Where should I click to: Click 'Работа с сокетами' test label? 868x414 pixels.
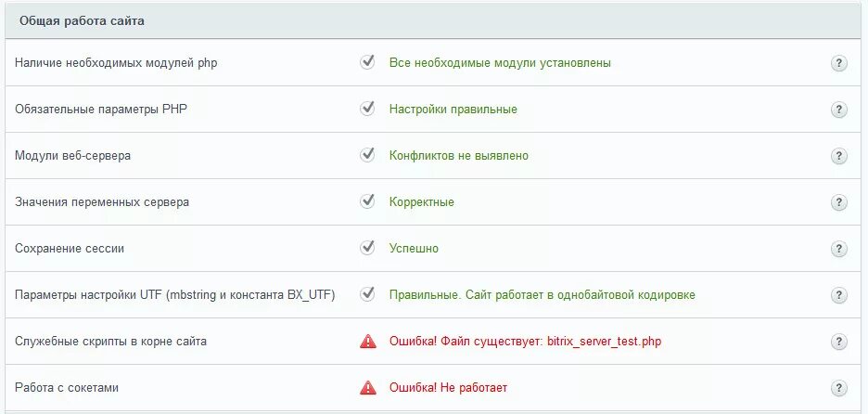pos(67,388)
